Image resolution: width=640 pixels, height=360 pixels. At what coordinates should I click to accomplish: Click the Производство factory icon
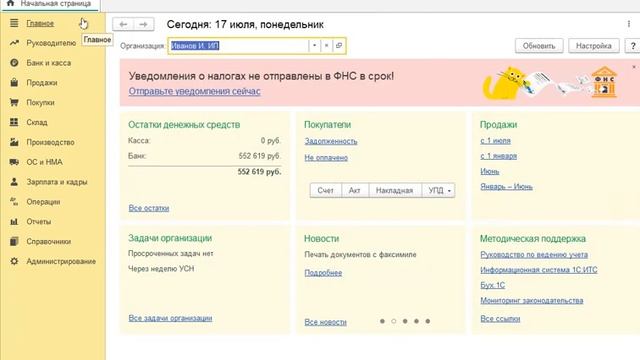(x=14, y=142)
